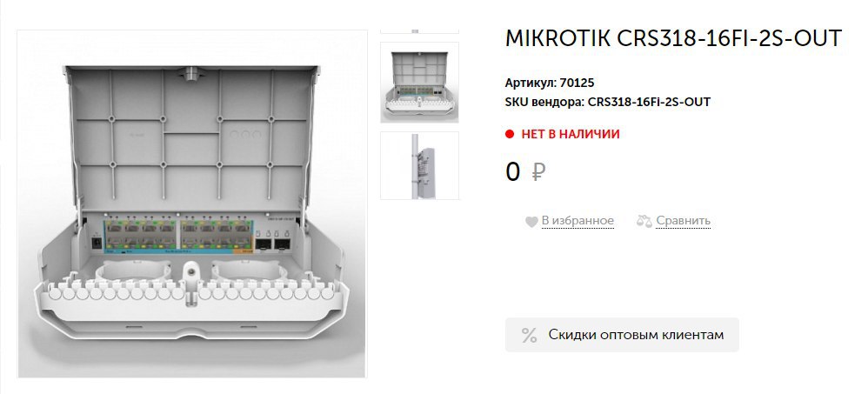
Task: Click the percent discount icon
Action: (x=529, y=335)
